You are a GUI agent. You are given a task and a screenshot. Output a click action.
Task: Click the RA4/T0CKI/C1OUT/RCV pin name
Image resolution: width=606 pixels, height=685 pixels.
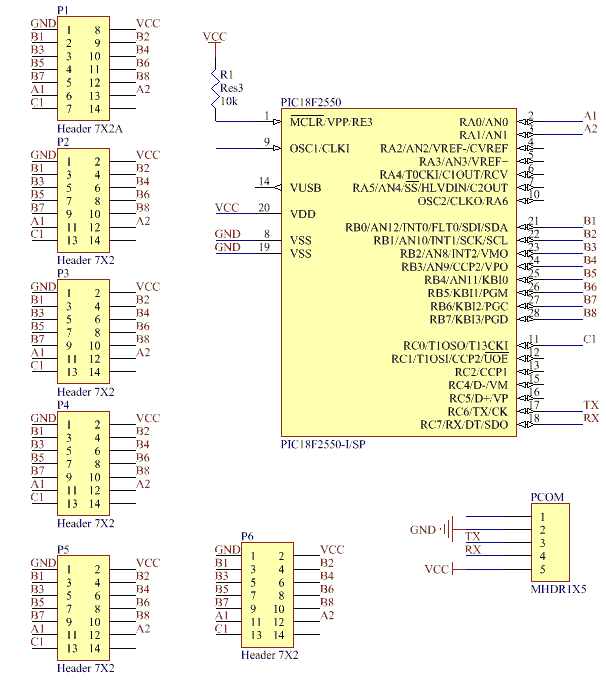tap(443, 175)
